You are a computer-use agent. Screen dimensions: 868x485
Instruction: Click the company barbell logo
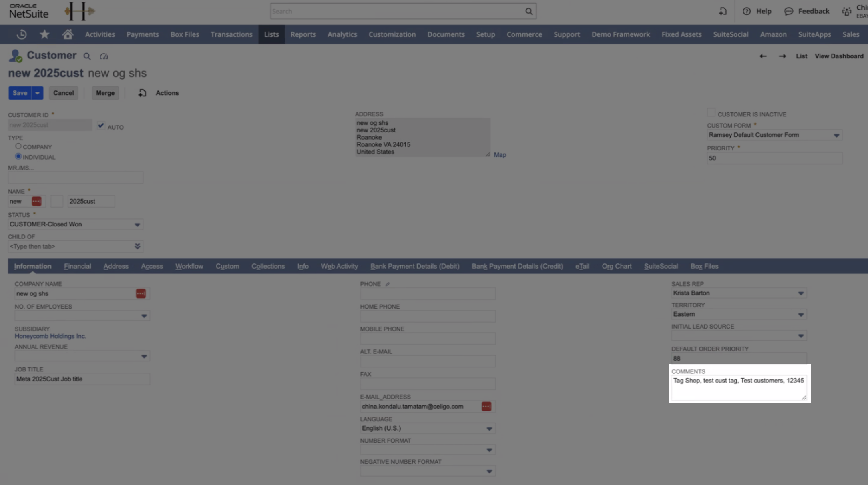coord(80,11)
